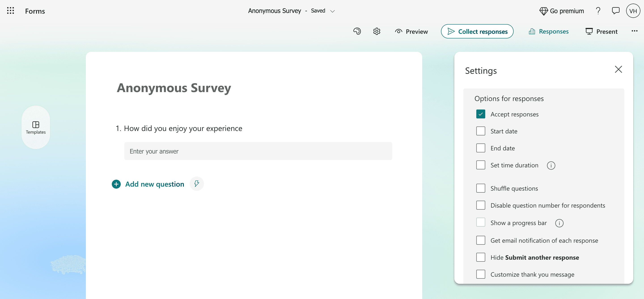Click the Anonymous Survey header name
The image size is (644, 299).
pyautogui.click(x=275, y=11)
